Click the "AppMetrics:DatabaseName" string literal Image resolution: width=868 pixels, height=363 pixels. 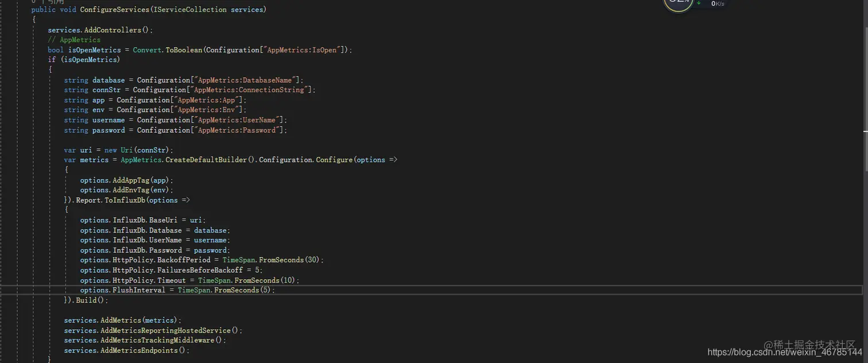(246, 80)
